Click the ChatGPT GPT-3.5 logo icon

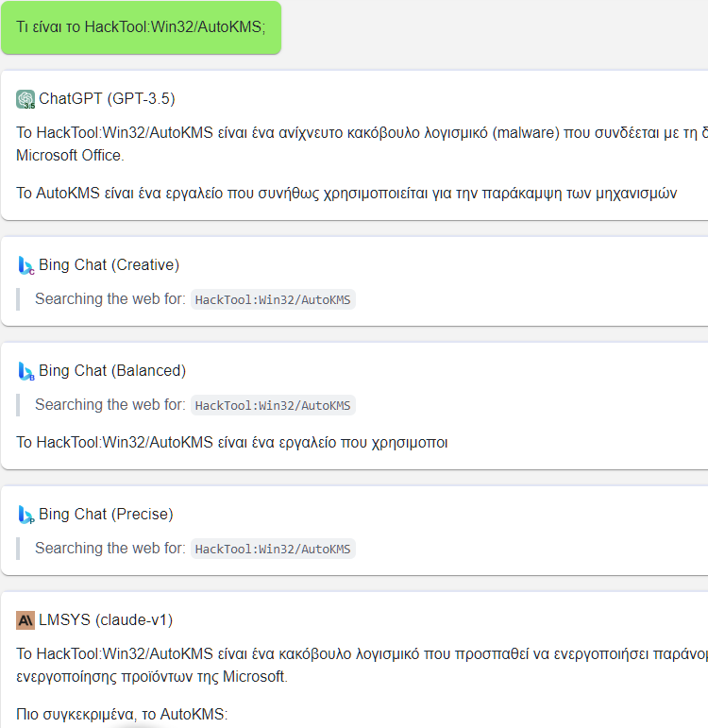click(x=25, y=99)
